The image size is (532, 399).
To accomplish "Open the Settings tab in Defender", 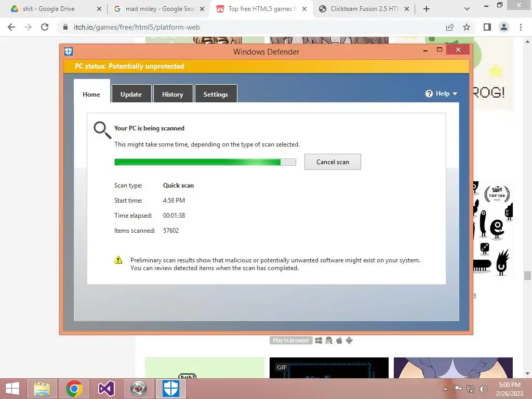I will pyautogui.click(x=216, y=95).
